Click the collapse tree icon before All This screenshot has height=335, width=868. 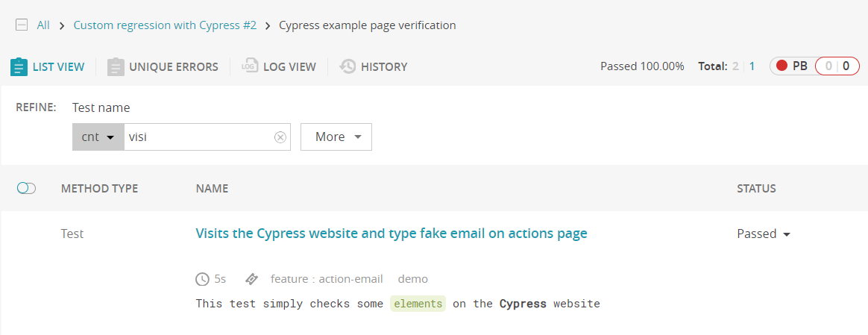pyautogui.click(x=22, y=25)
